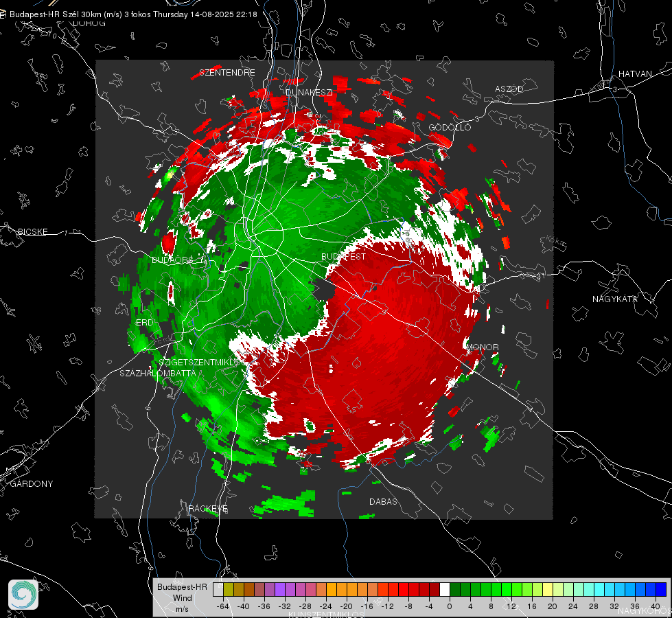Select the yellow swatch above 20

click(548, 590)
